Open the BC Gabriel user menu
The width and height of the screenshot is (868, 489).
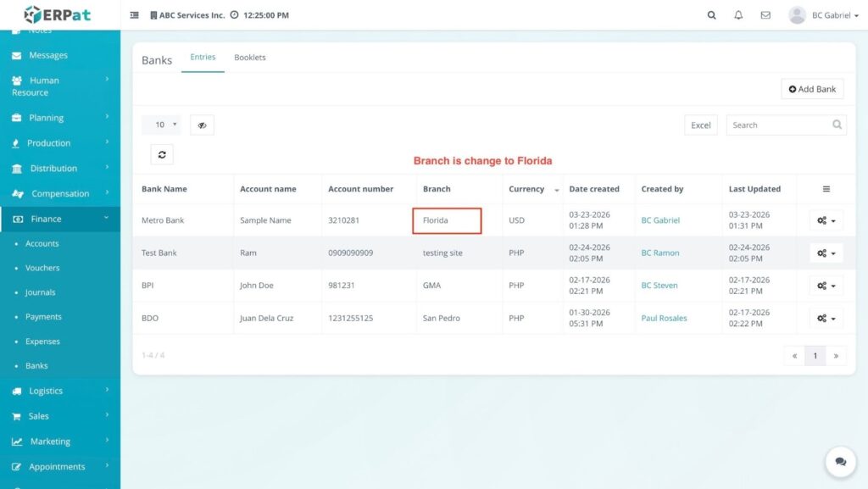823,15
